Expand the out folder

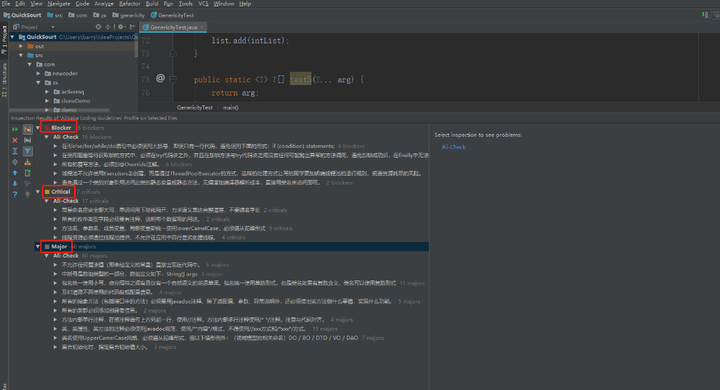tap(21, 46)
